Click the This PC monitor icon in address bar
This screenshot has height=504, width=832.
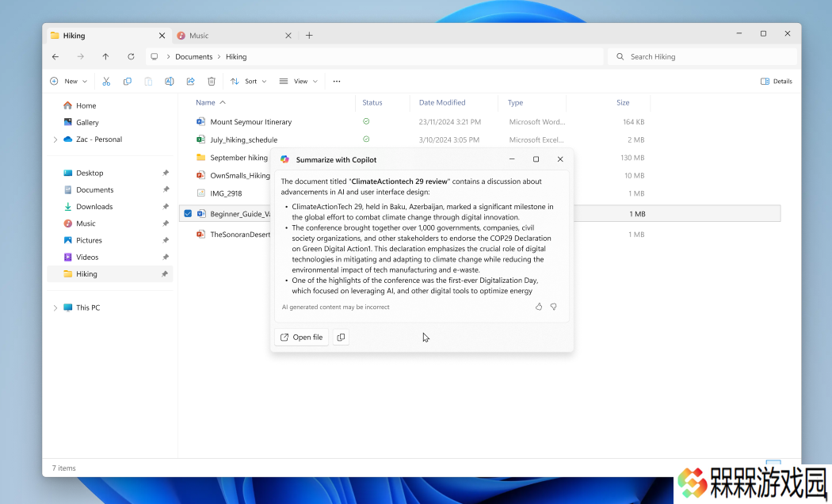[155, 57]
